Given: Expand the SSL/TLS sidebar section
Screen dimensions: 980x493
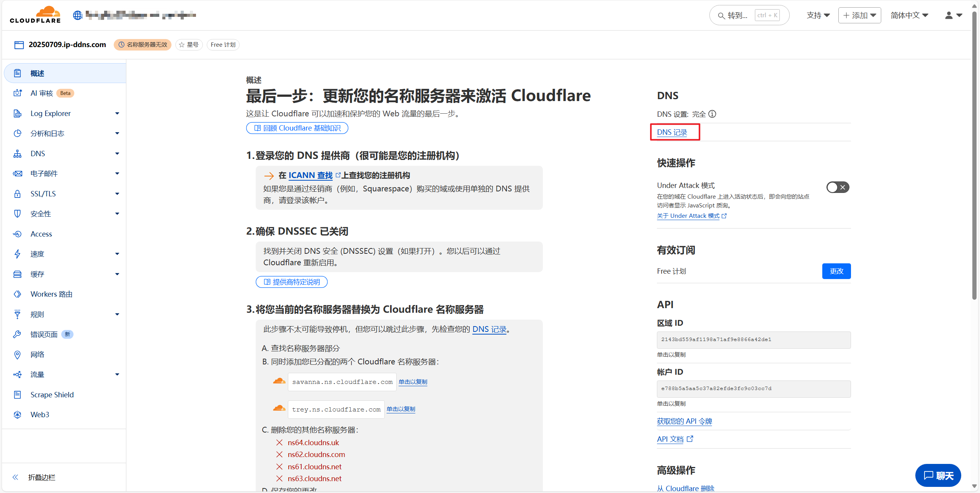Looking at the screenshot, I should (117, 194).
